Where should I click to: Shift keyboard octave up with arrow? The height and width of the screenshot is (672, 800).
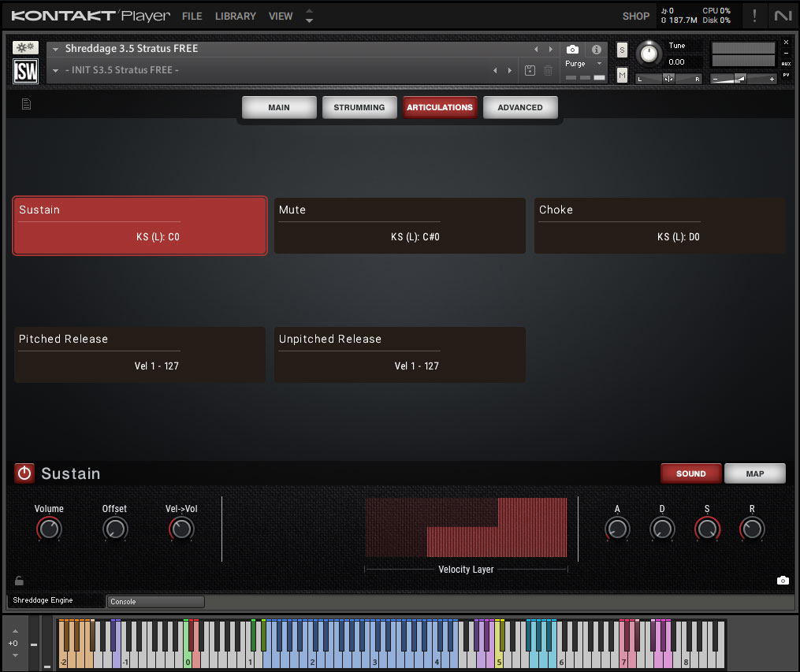point(15,631)
